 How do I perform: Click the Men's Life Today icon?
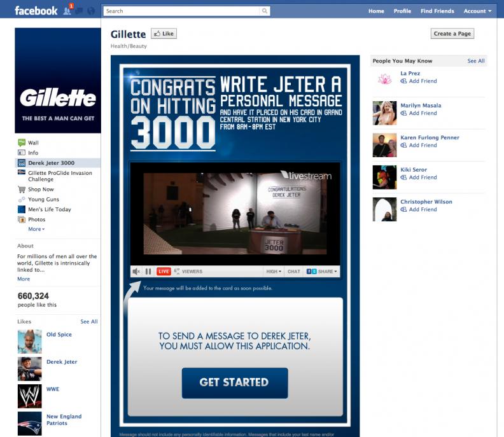click(22, 209)
